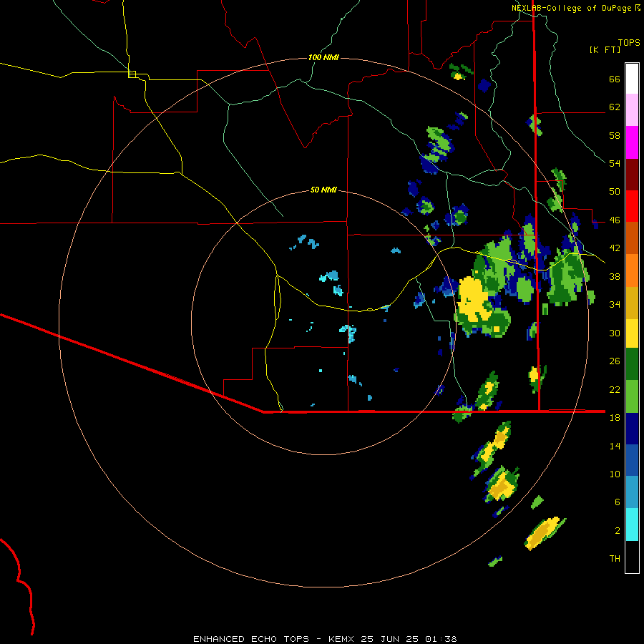Select the magenta 58 kft swatch
Screen dimensions: 644x644
point(632,142)
